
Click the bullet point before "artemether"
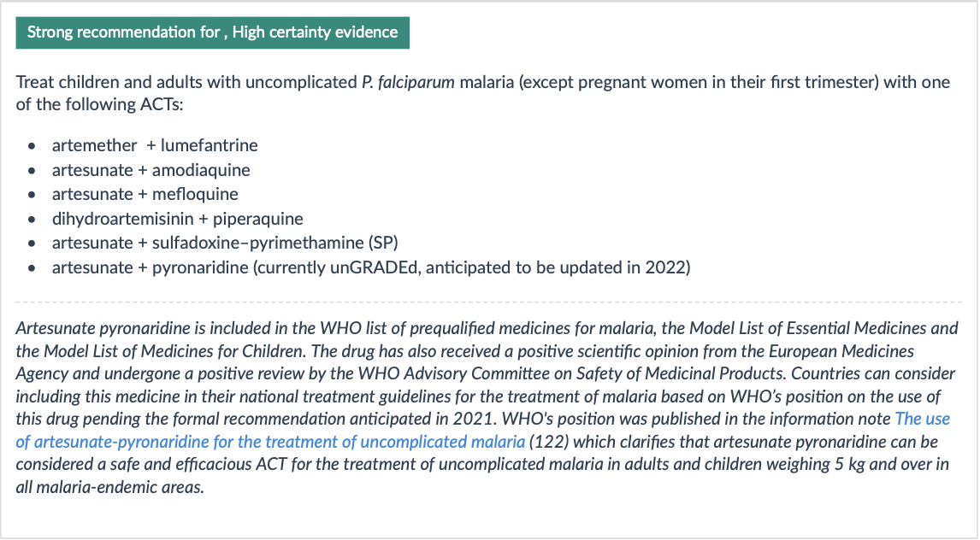click(32, 146)
